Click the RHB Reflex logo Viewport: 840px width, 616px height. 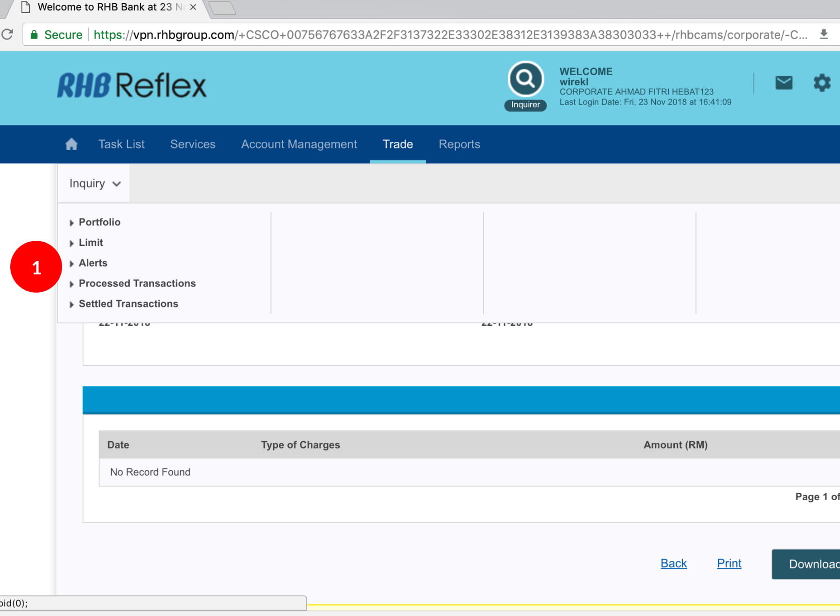pos(132,85)
